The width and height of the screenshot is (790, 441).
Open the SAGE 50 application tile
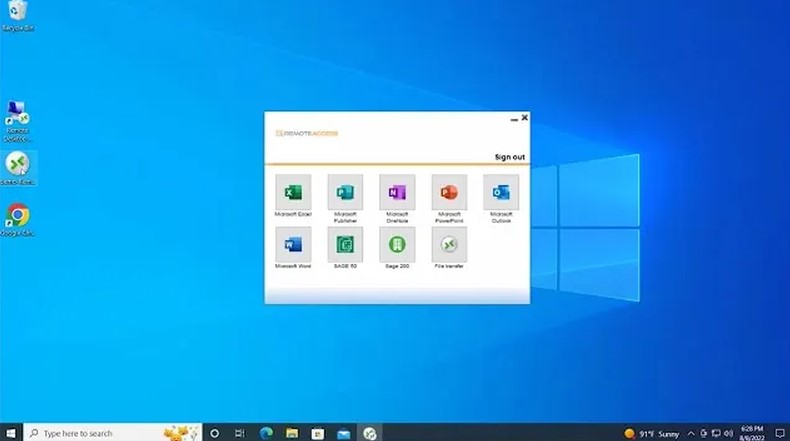[x=345, y=244]
